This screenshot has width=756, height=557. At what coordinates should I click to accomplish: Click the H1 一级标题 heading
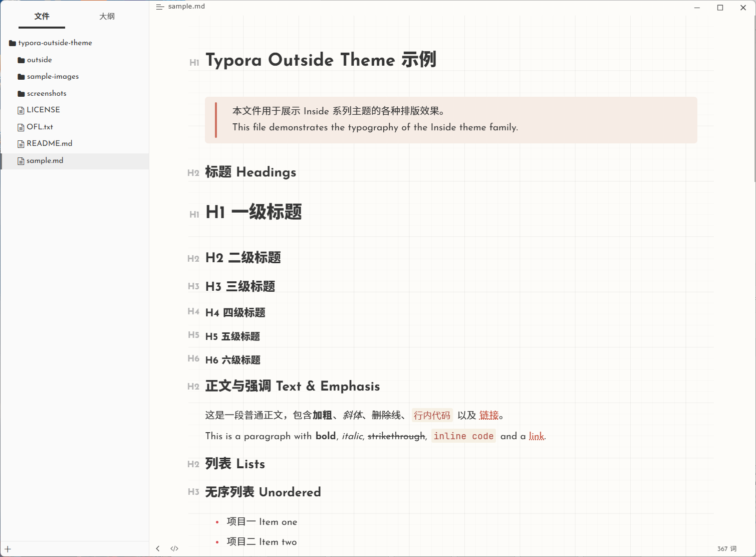[254, 212]
